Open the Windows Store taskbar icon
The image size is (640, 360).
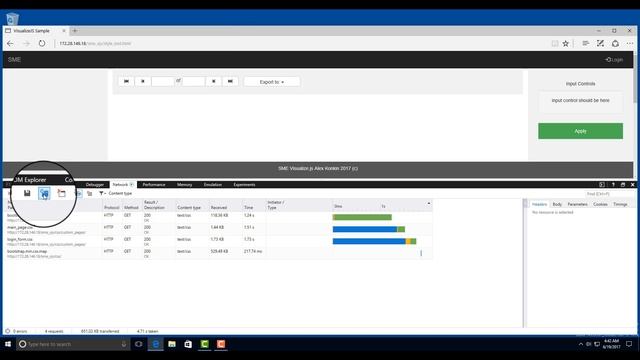coord(188,344)
